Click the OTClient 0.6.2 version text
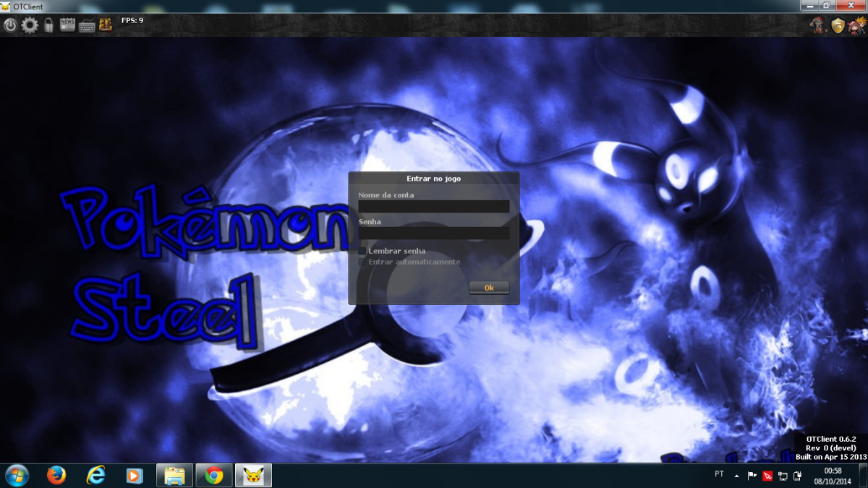The image size is (868, 488). (x=832, y=439)
